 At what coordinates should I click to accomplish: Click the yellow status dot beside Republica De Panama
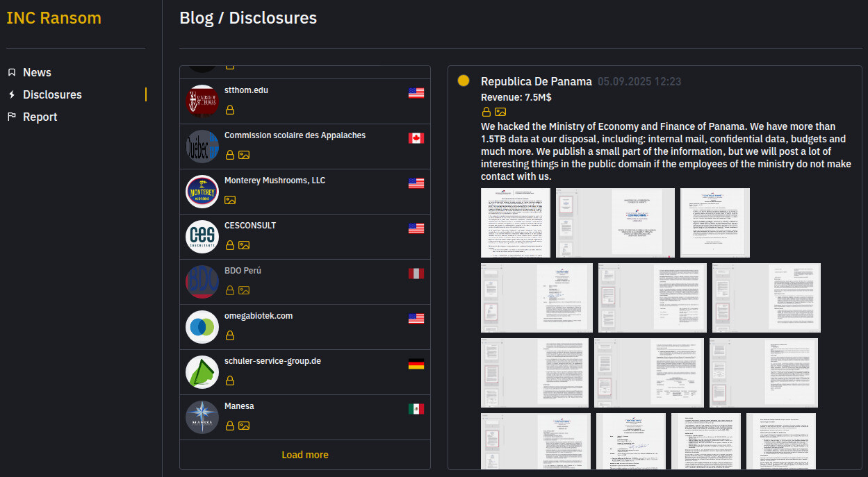click(464, 81)
